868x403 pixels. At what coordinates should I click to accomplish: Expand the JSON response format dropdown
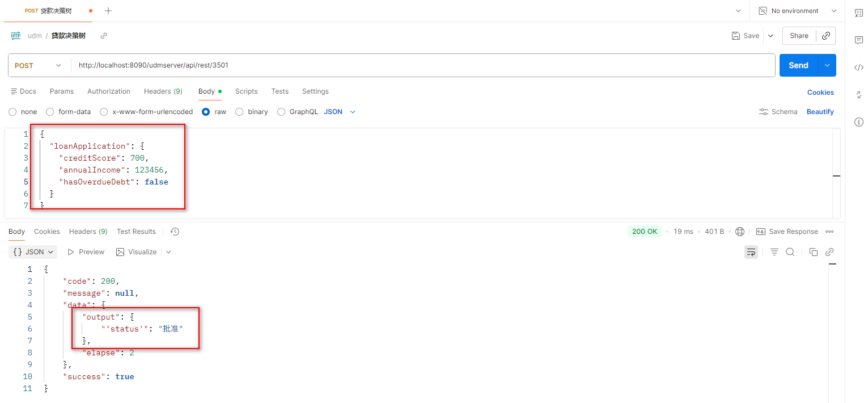33,252
